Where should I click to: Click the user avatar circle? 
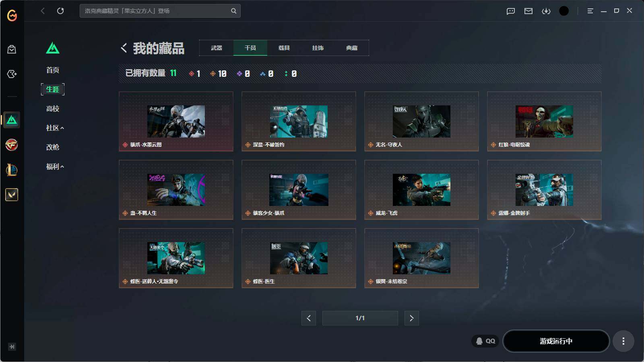[x=564, y=11]
